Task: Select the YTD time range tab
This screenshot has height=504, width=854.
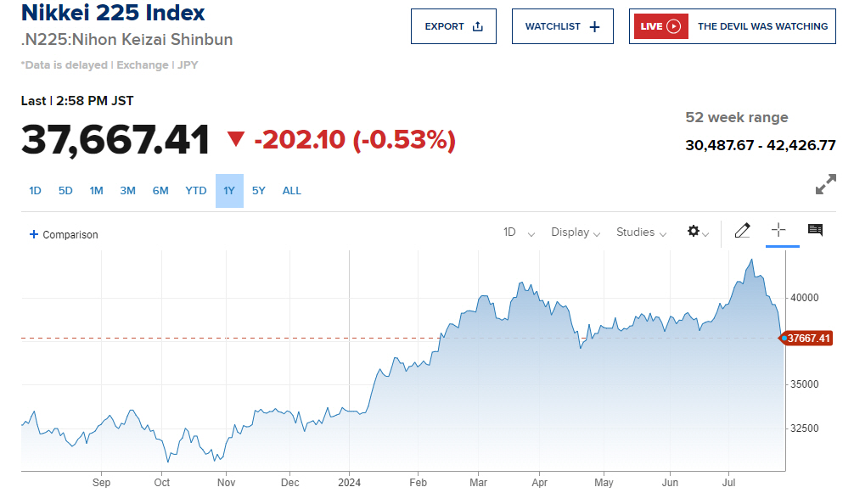Action: point(196,191)
